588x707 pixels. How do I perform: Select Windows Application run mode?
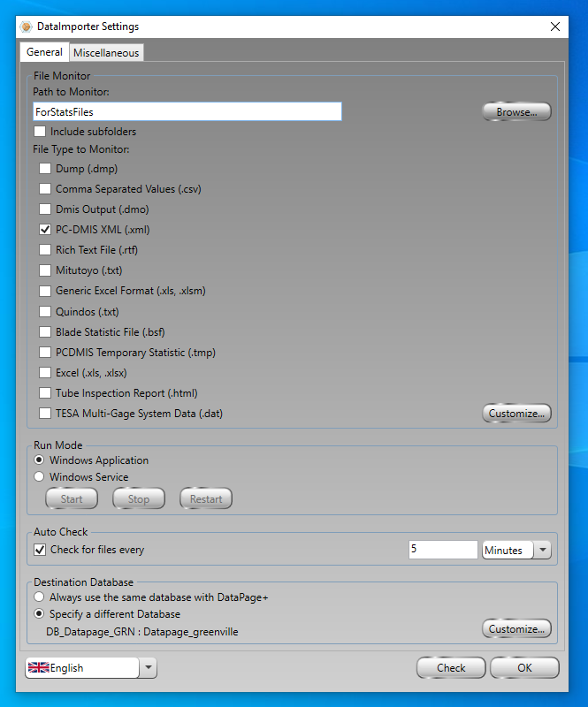tap(39, 460)
